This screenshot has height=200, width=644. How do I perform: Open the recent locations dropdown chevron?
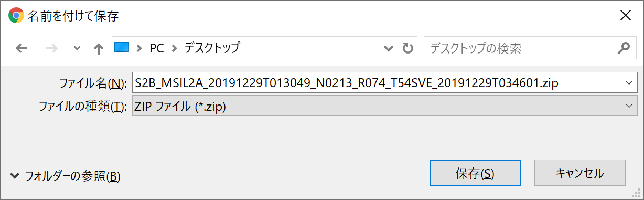point(77,48)
